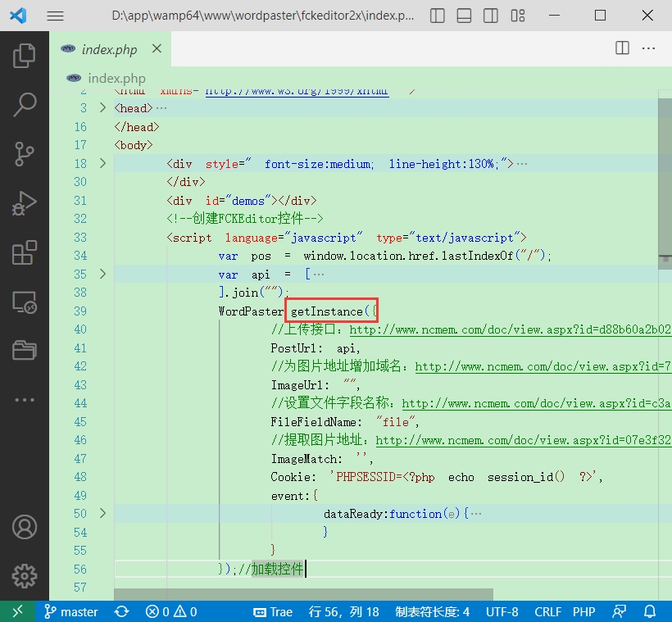
Task: Open Run and Debug view
Action: tap(25, 202)
